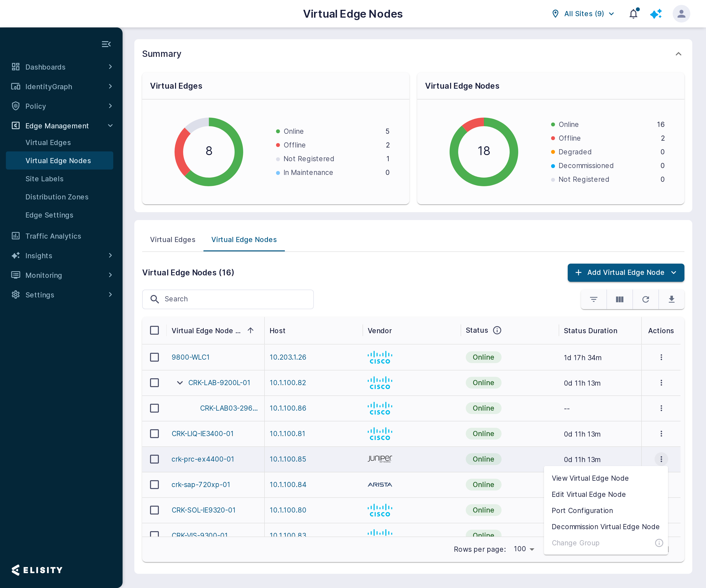Image resolution: width=706 pixels, height=588 pixels.
Task: Open the column chooser icon
Action: pyautogui.click(x=620, y=299)
